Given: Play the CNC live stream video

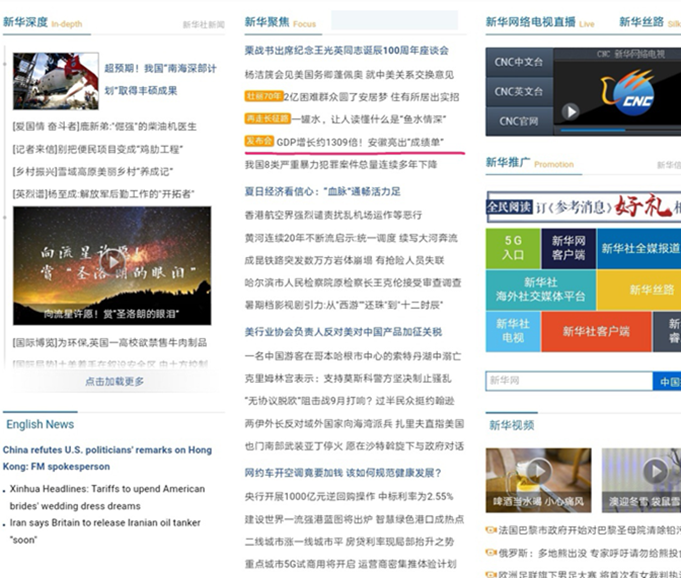Looking at the screenshot, I should tap(570, 112).
